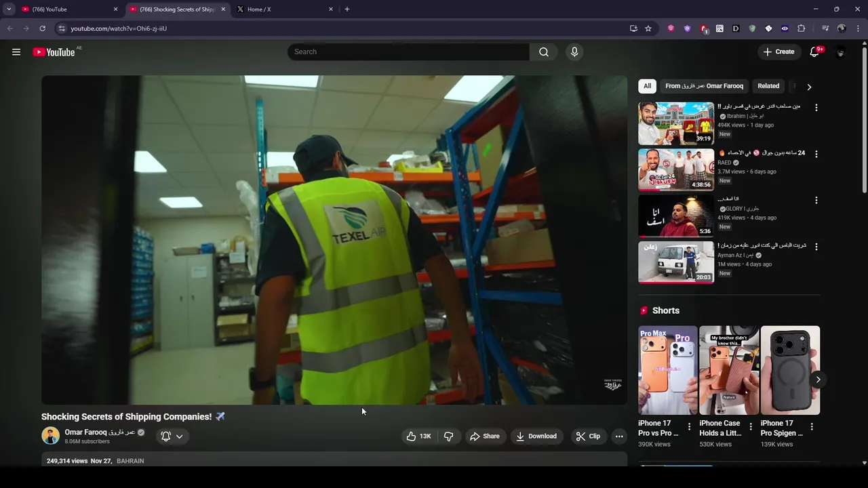Image resolution: width=868 pixels, height=488 pixels.
Task: Click the install app icon in address bar
Action: point(633,28)
